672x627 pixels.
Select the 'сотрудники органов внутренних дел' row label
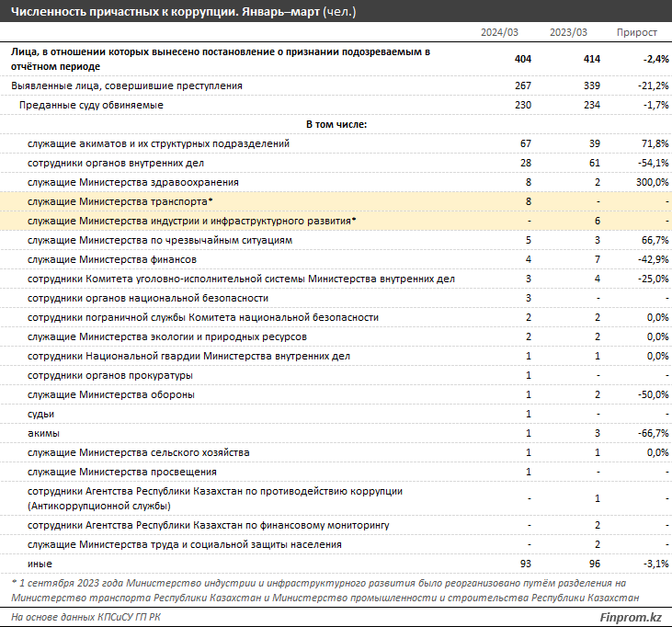click(116, 163)
